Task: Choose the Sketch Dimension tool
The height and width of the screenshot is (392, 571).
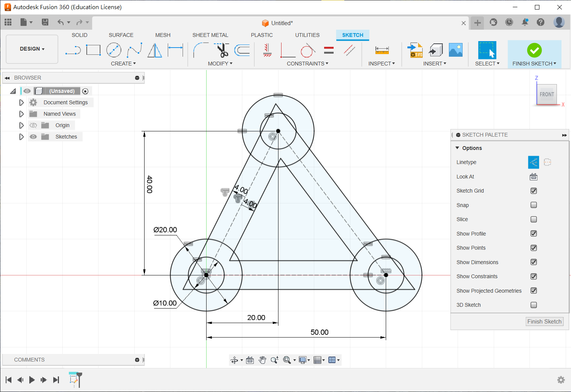Action: point(175,50)
